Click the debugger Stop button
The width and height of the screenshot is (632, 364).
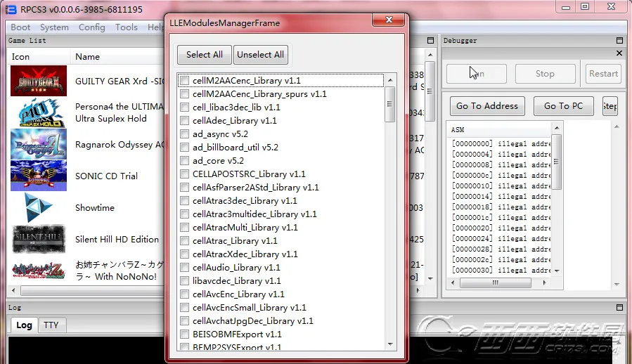[545, 74]
